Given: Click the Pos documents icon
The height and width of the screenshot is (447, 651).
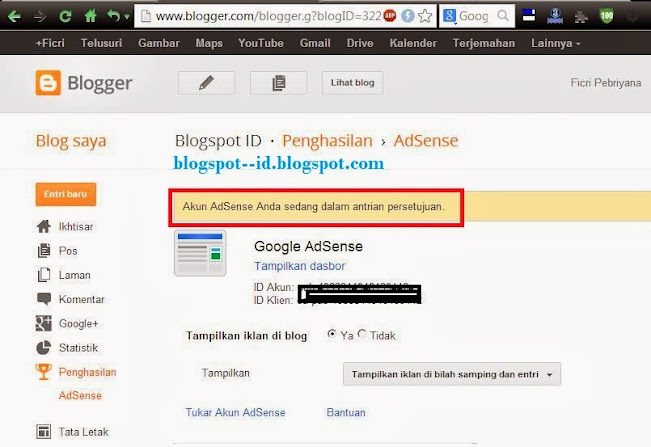Looking at the screenshot, I should coord(44,251).
